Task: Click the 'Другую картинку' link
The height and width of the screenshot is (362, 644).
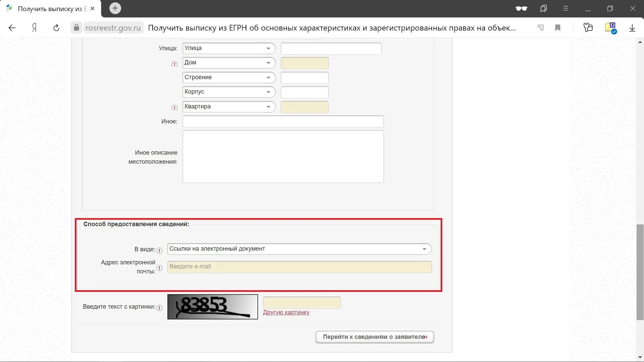Action: click(x=286, y=312)
